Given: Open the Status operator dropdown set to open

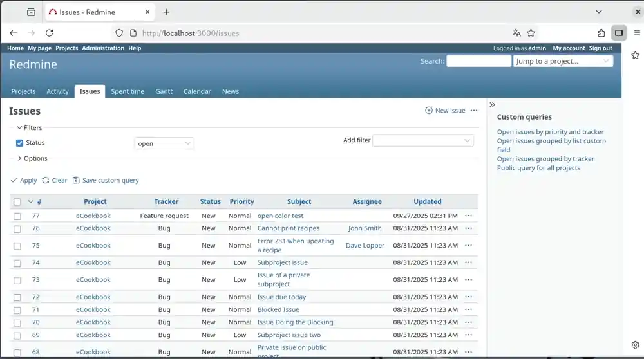Looking at the screenshot, I should pyautogui.click(x=164, y=143).
